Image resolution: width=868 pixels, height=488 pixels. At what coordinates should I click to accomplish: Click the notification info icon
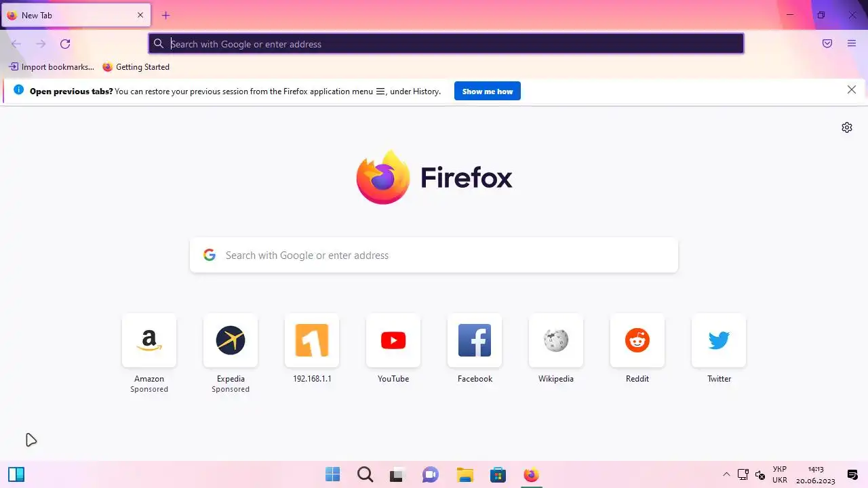point(18,90)
